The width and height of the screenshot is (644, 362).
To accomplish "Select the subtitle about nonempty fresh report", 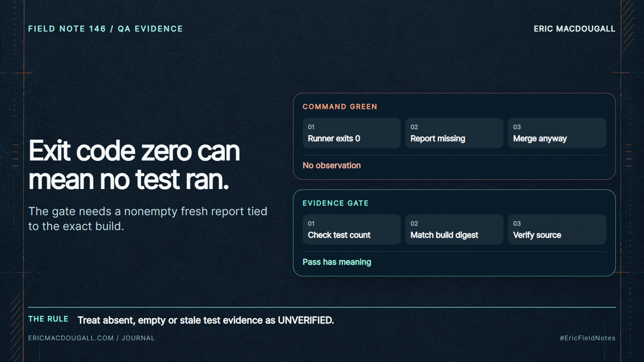I will pyautogui.click(x=148, y=218).
